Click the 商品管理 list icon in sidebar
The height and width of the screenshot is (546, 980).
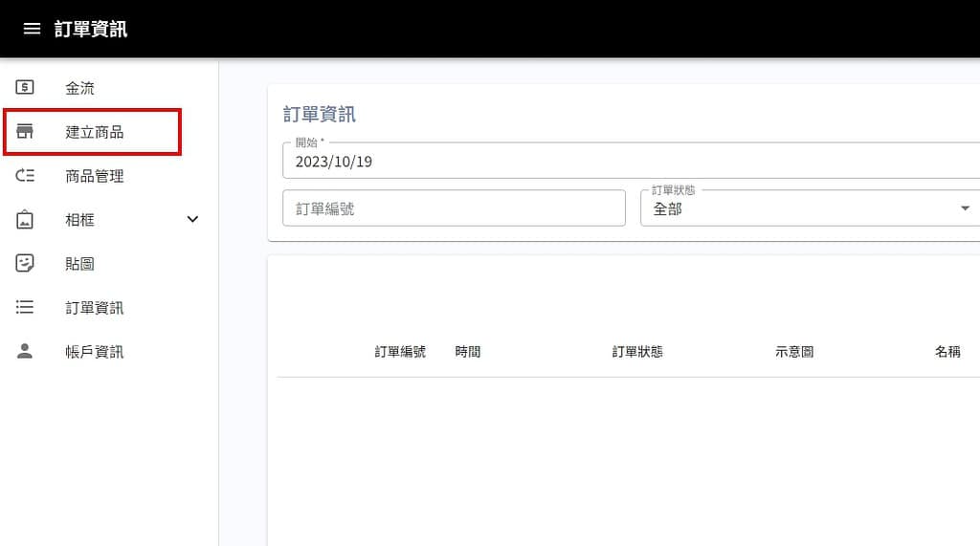coord(26,176)
